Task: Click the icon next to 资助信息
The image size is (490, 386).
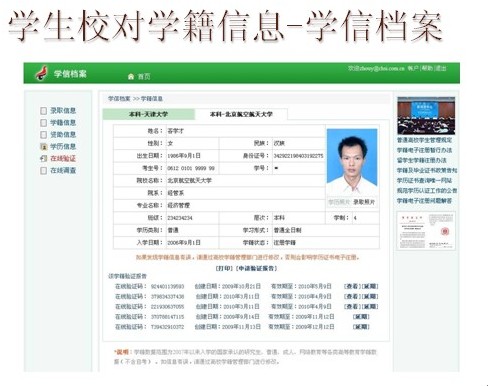Action: (43, 135)
